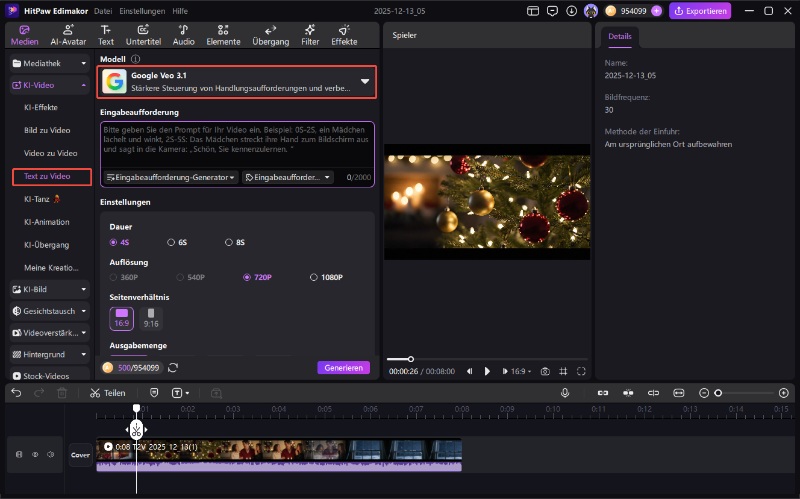Refresh the credits counter
Image resolution: width=800 pixels, height=499 pixels.
click(x=173, y=368)
